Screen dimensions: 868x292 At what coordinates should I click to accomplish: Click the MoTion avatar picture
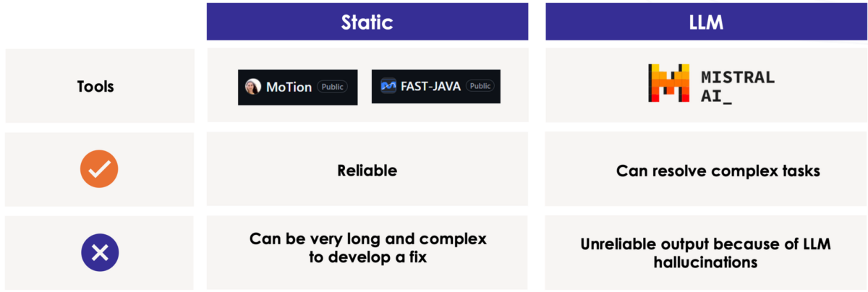tap(253, 87)
